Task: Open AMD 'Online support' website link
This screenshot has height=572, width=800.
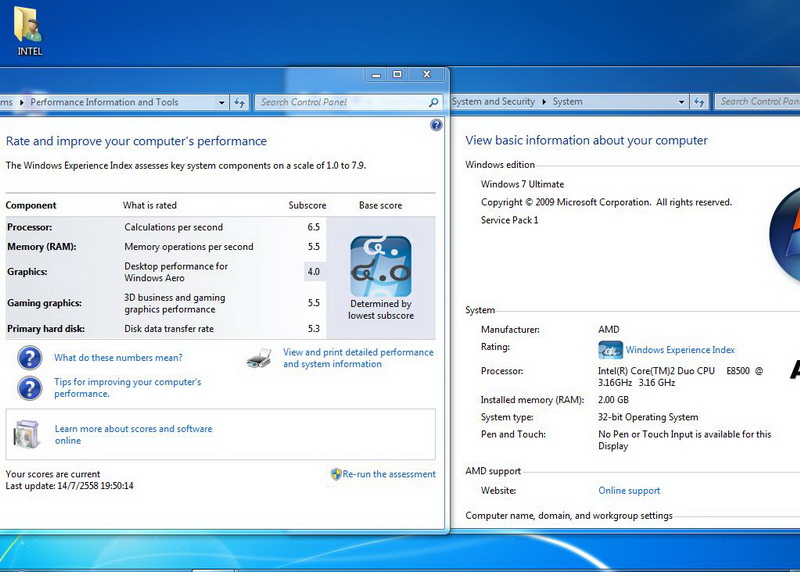Action: 629,491
